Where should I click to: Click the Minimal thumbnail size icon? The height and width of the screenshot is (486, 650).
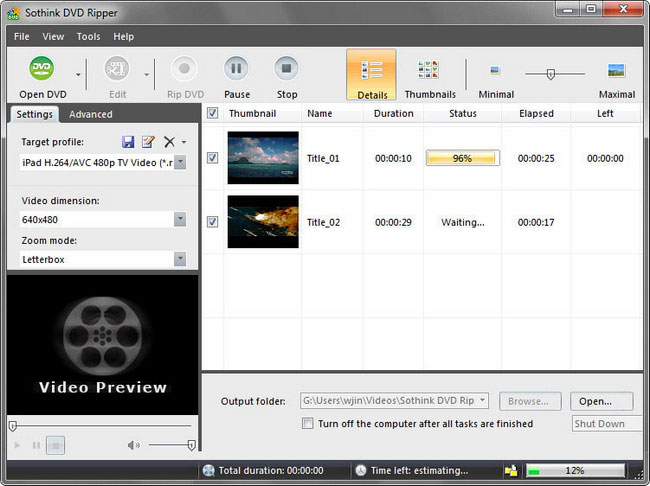(x=495, y=70)
